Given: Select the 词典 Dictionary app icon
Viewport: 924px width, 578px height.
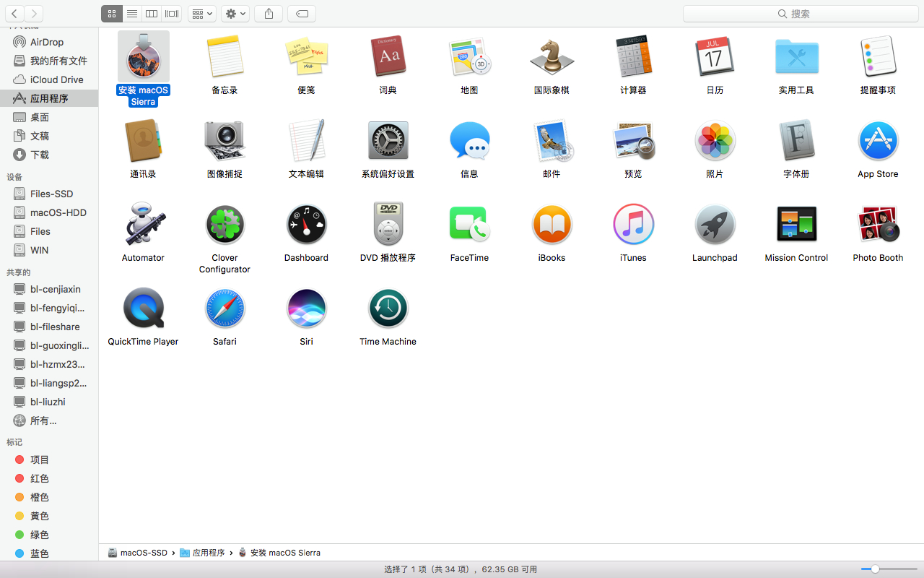Looking at the screenshot, I should (x=388, y=57).
